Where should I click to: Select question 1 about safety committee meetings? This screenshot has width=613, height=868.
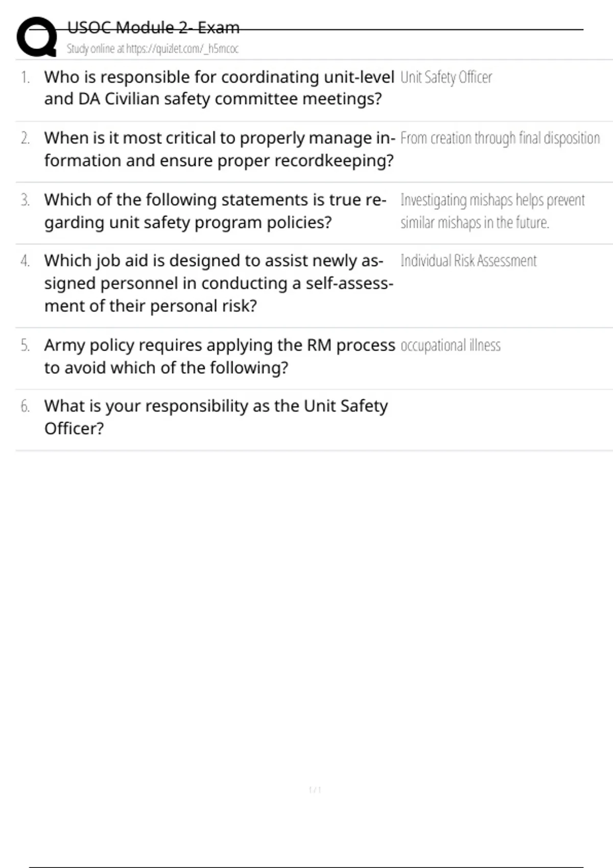219,88
